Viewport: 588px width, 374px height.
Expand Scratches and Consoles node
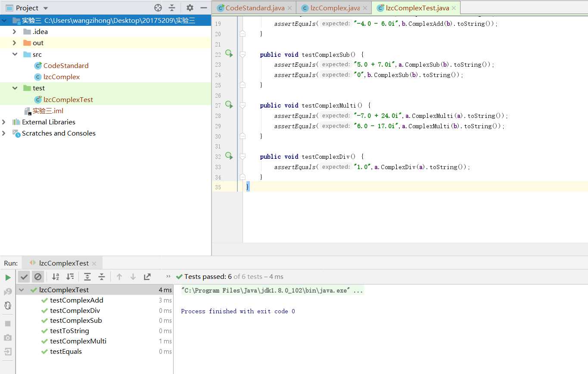pos(4,133)
